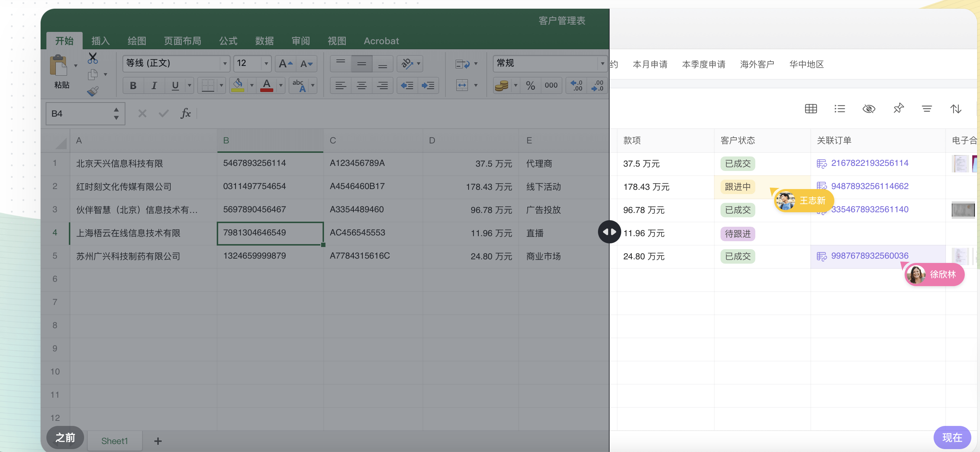
Task: Apply red font color
Action: (x=267, y=85)
